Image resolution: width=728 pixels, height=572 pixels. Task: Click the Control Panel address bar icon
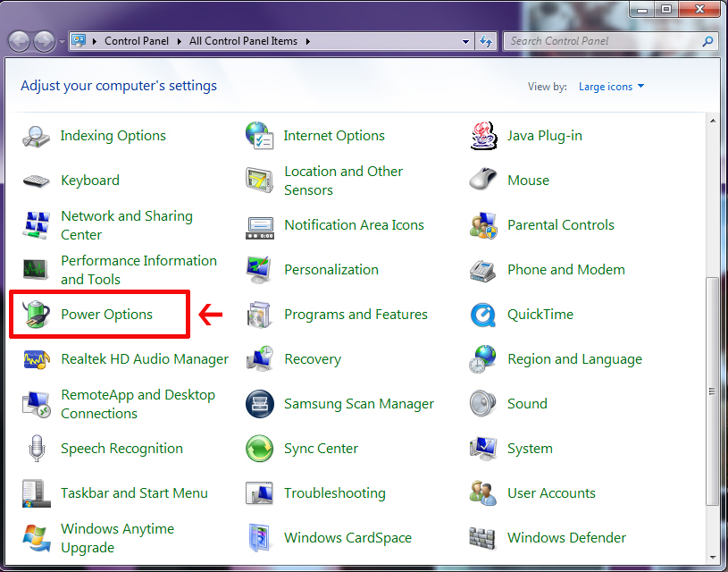click(79, 41)
